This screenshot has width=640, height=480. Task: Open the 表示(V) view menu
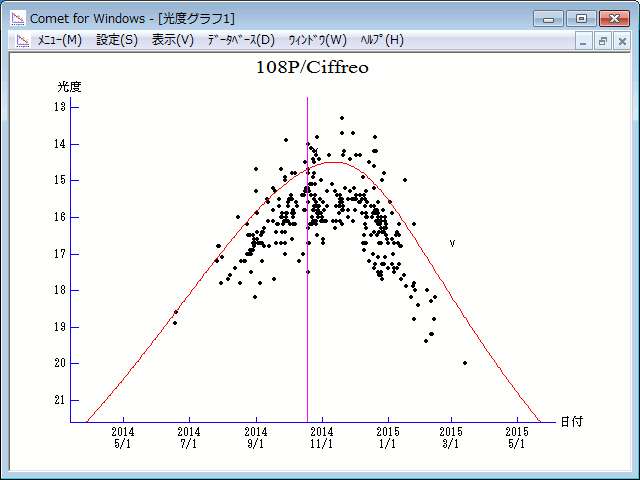(x=173, y=40)
